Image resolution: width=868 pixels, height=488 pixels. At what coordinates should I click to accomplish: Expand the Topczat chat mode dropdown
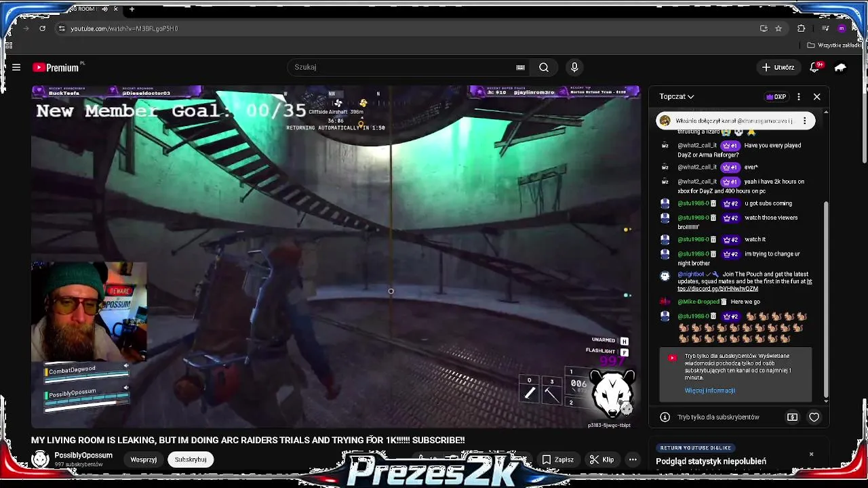click(x=677, y=97)
